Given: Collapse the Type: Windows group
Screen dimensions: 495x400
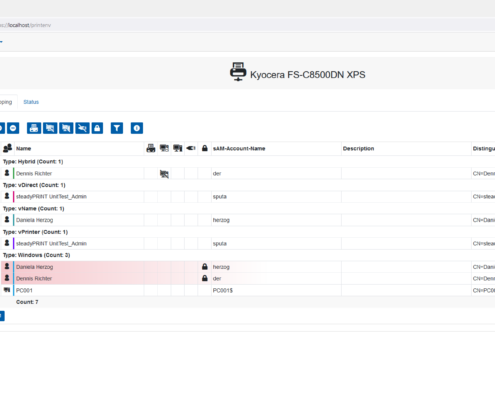Looking at the screenshot, I should coord(36,255).
